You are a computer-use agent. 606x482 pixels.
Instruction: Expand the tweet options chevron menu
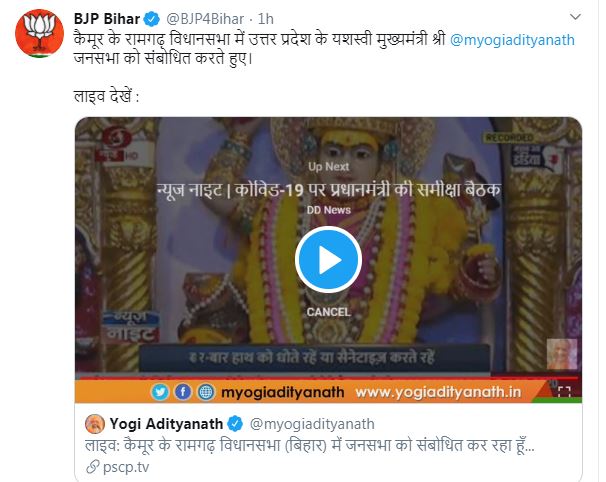tap(575, 17)
